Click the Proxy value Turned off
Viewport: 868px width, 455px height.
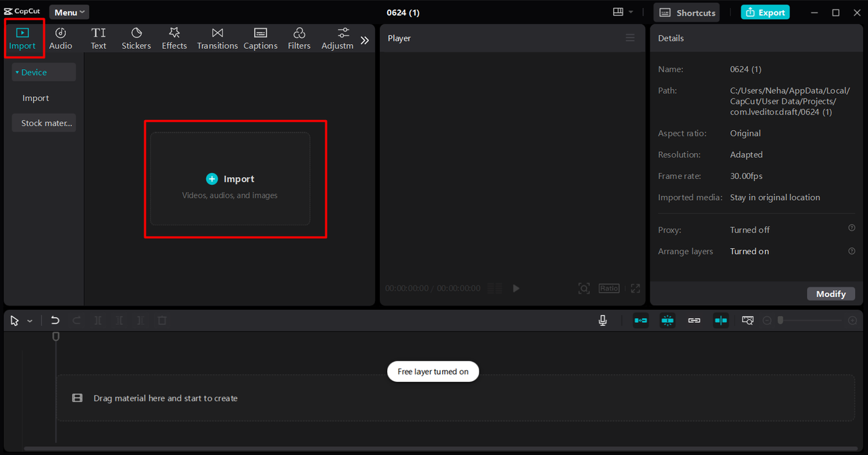tap(750, 230)
